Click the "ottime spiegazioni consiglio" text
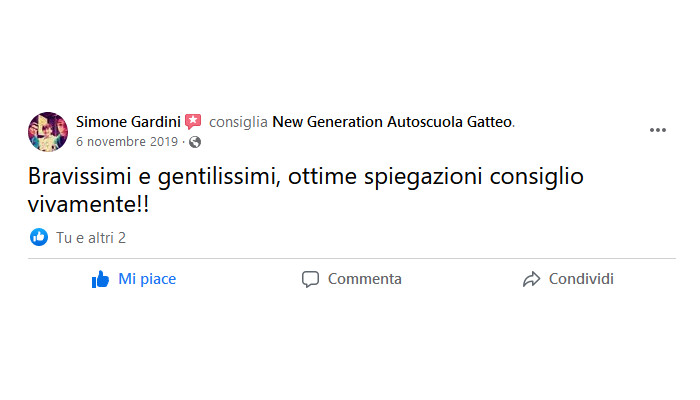Image resolution: width=700 pixels, height=400 pixels. pos(436,177)
